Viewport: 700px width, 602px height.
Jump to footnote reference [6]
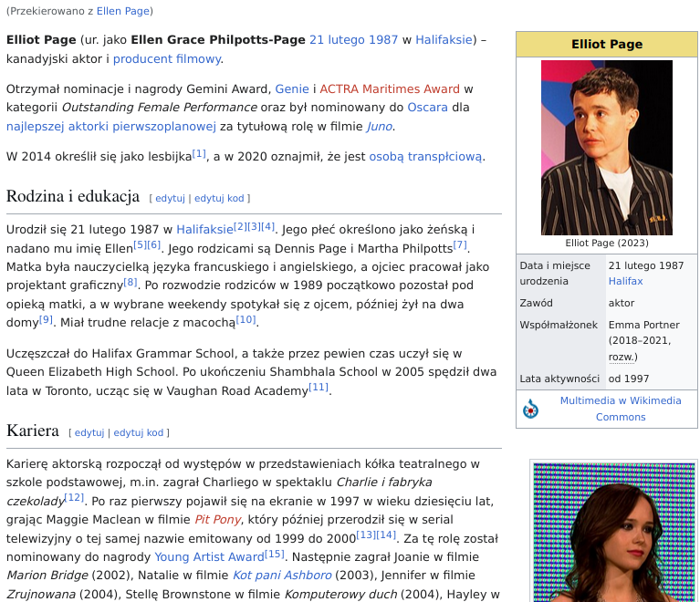(x=154, y=245)
